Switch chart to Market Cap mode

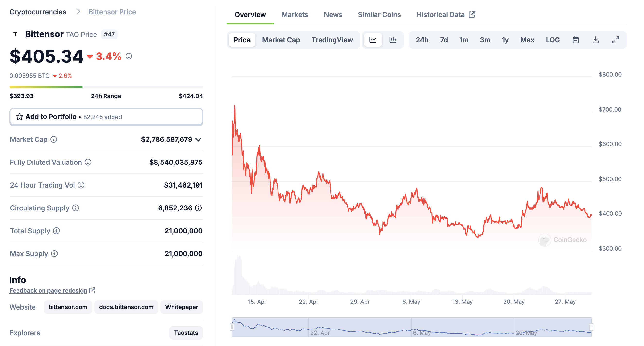tap(281, 40)
